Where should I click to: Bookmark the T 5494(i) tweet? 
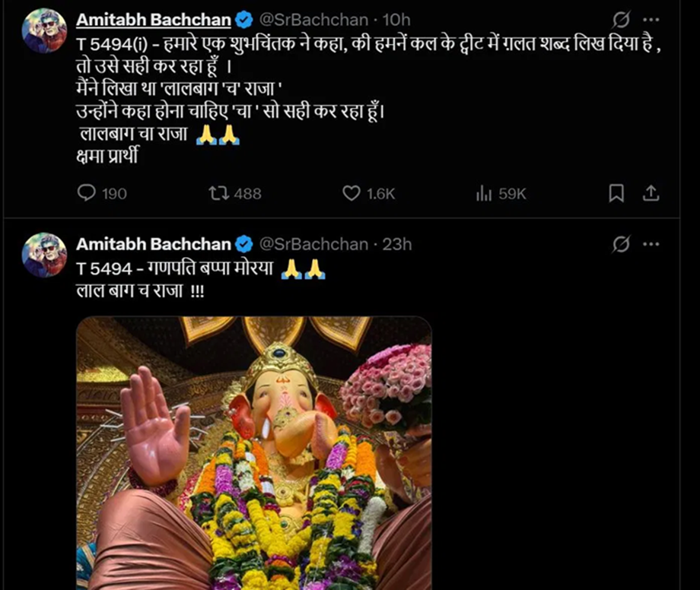[x=616, y=194]
